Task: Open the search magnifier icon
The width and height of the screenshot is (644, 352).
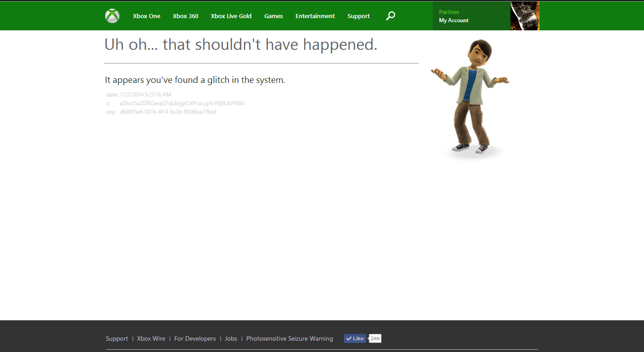Action: (391, 16)
